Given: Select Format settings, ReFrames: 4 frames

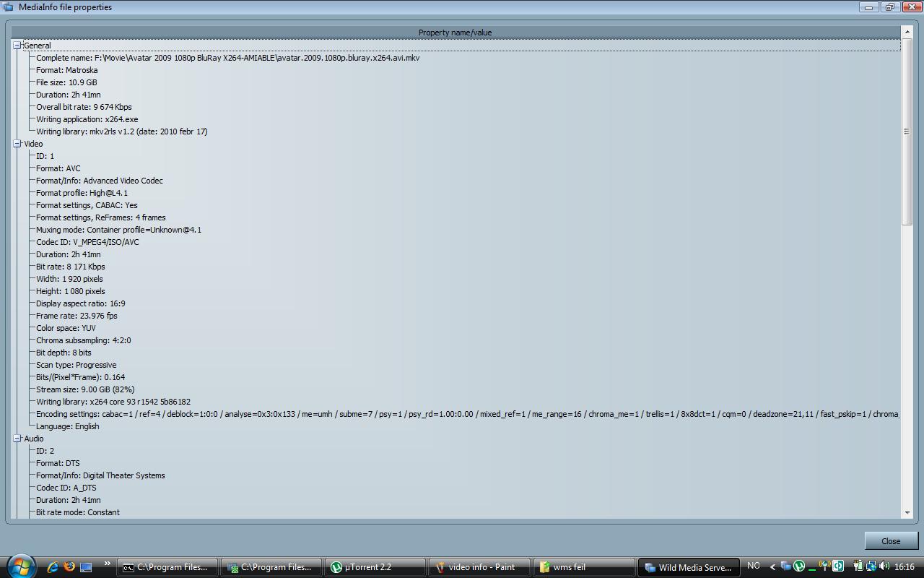Looking at the screenshot, I should click(x=101, y=217).
